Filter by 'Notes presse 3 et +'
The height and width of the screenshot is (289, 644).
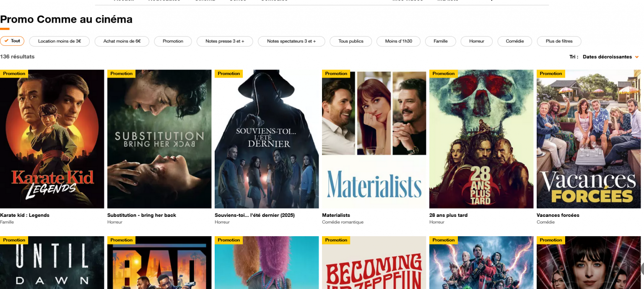(x=225, y=41)
